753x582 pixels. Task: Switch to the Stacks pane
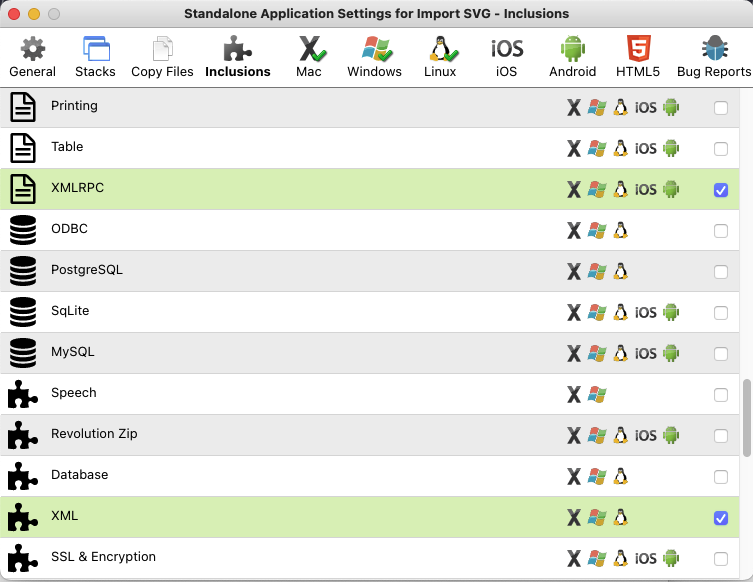(x=96, y=57)
